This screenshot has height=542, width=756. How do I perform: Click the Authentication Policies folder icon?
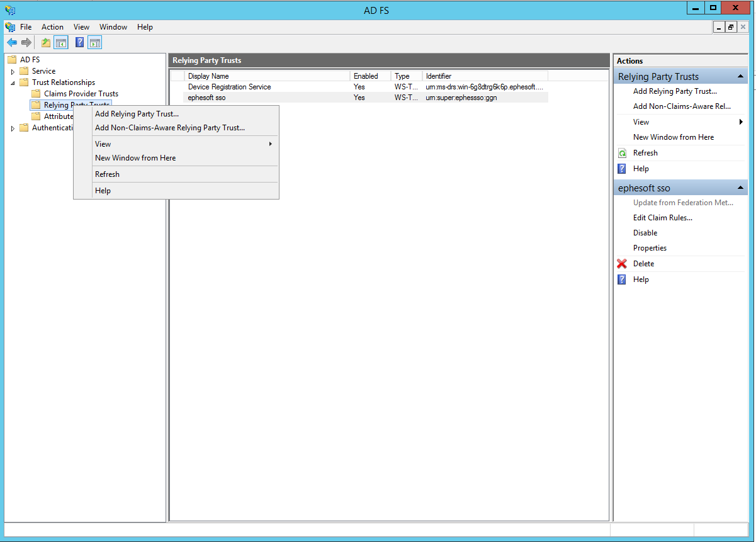click(x=24, y=128)
